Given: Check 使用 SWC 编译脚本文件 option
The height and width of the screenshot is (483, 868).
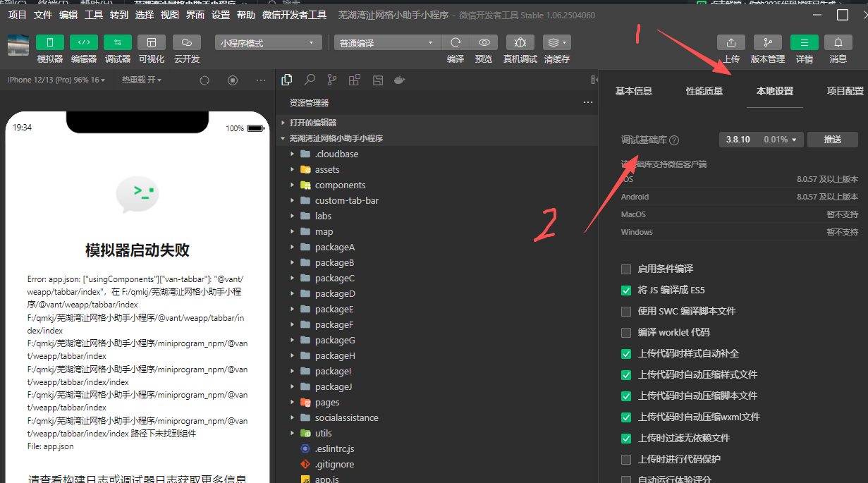Looking at the screenshot, I should (x=626, y=311).
